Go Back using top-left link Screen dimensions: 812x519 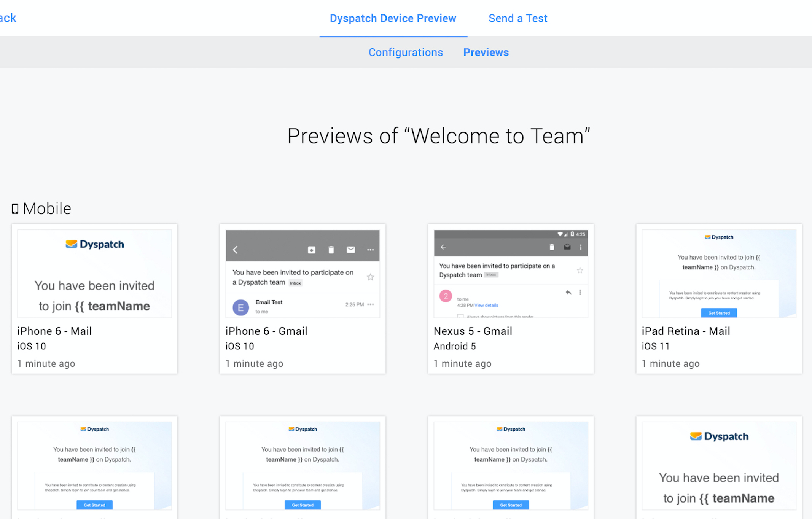[8, 18]
